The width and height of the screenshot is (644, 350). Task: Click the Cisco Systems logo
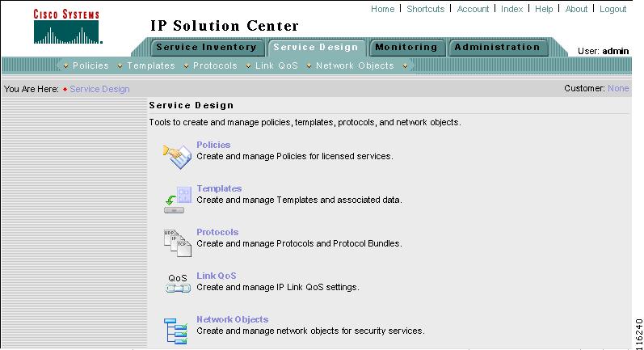[x=67, y=27]
